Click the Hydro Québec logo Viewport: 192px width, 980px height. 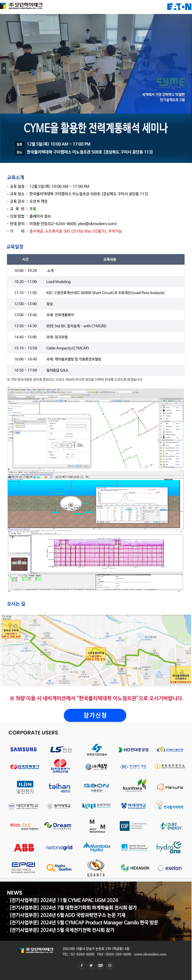pos(59,867)
